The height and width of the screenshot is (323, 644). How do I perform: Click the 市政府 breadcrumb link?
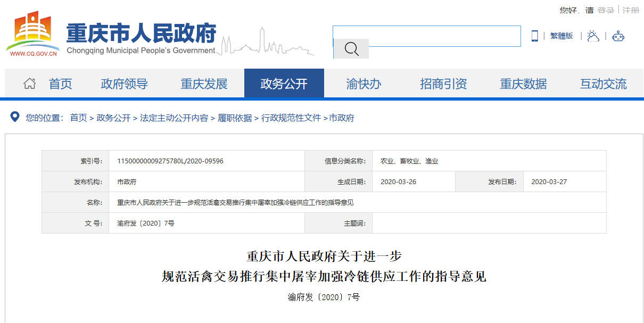pyautogui.click(x=342, y=118)
